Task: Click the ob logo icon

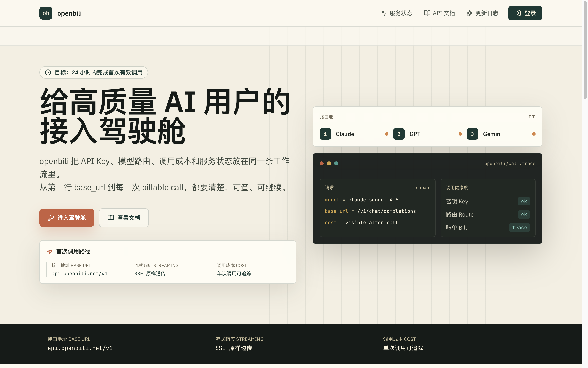Action: pos(46,13)
